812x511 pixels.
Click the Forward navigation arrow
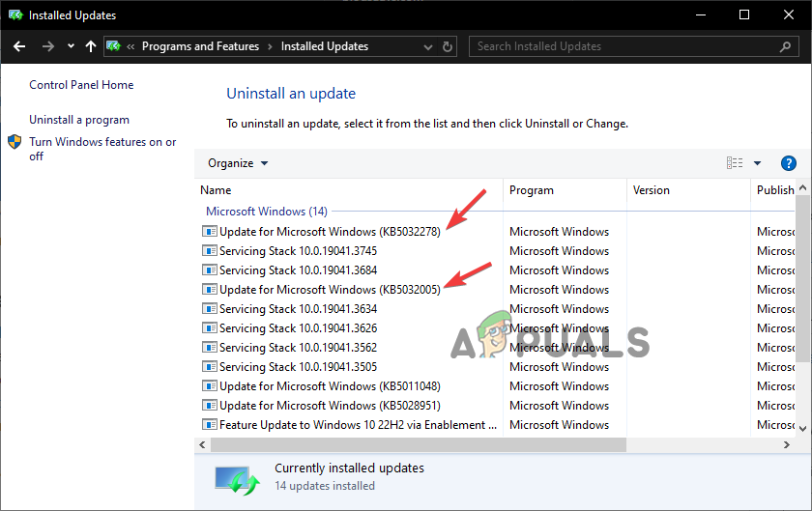48,46
